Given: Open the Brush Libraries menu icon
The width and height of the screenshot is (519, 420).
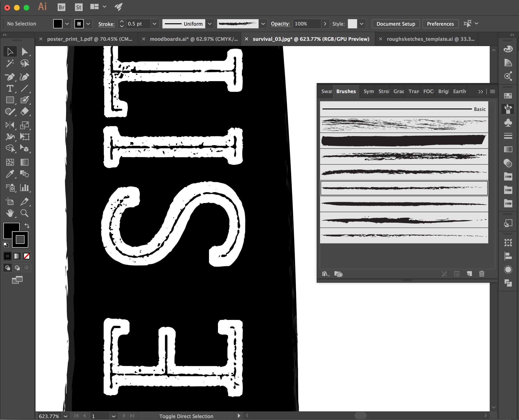Looking at the screenshot, I should 326,274.
